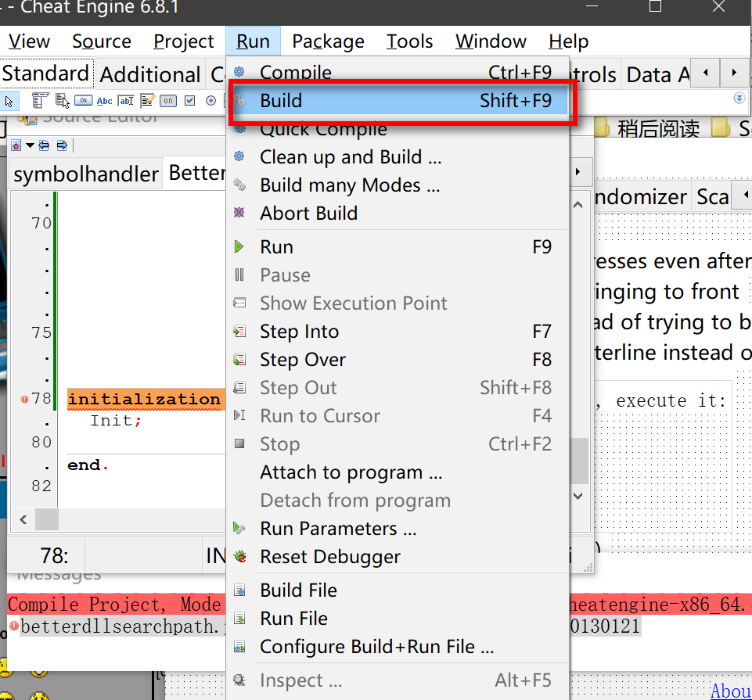
Task: Open the Project menu
Action: (184, 41)
